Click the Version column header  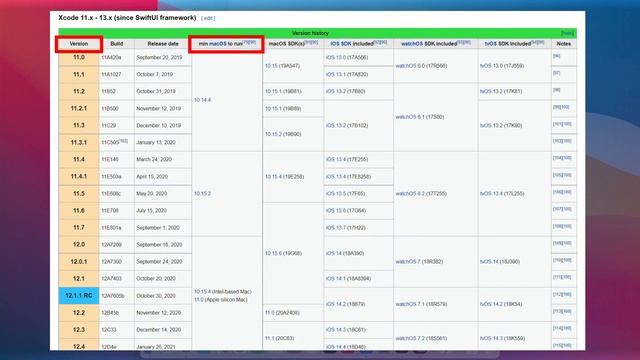click(79, 44)
